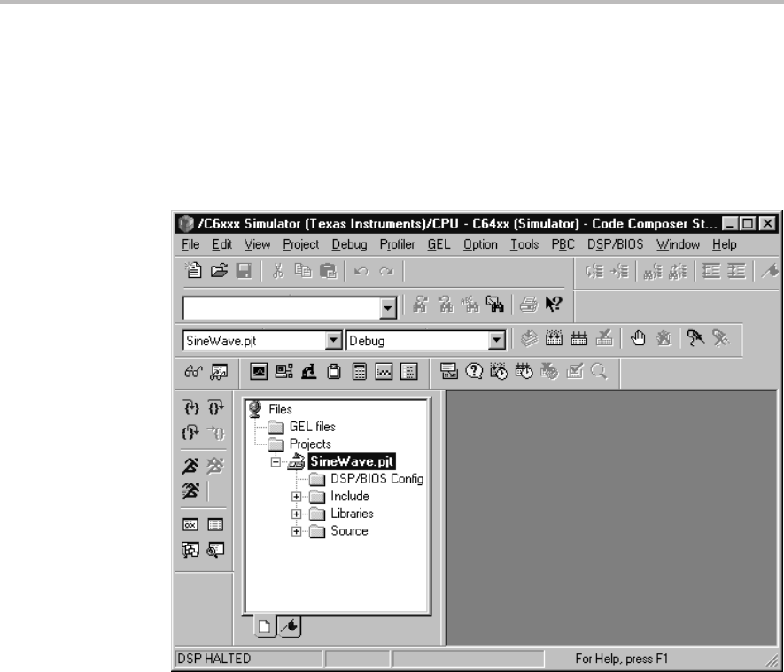Open the Option menu
The height and width of the screenshot is (672, 784).
pos(480,245)
